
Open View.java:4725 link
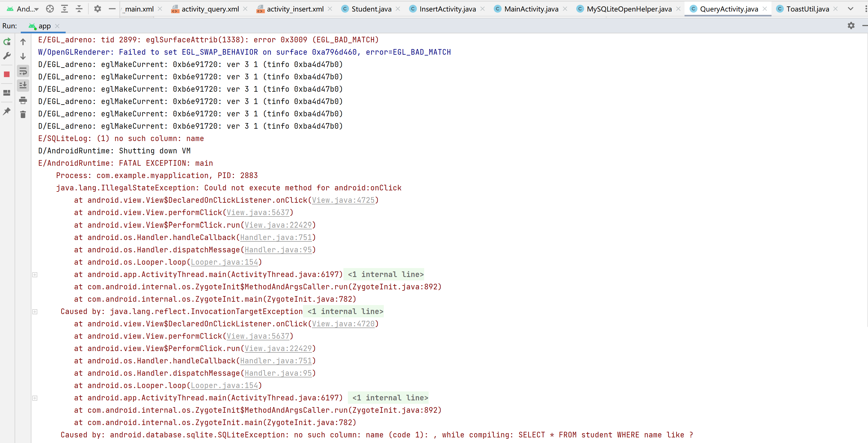(x=343, y=200)
